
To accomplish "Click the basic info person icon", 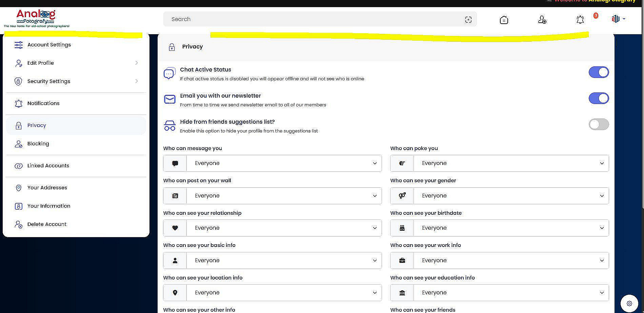I will pos(175,260).
